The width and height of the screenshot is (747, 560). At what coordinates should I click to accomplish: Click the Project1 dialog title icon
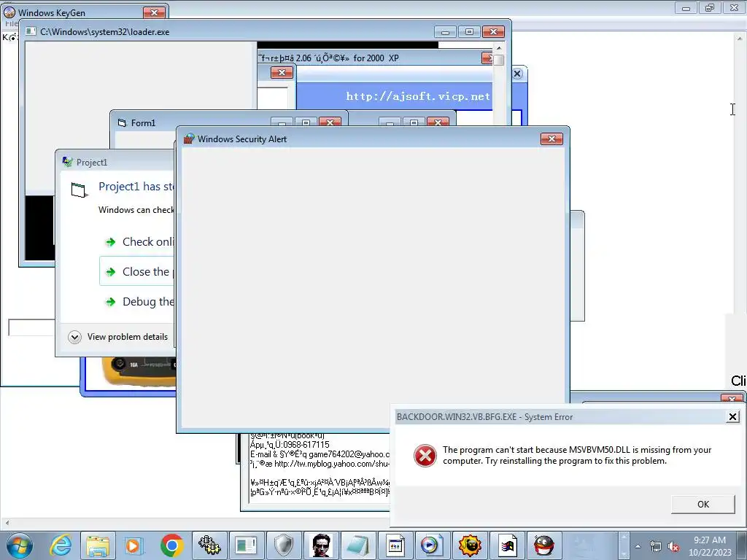(67, 162)
